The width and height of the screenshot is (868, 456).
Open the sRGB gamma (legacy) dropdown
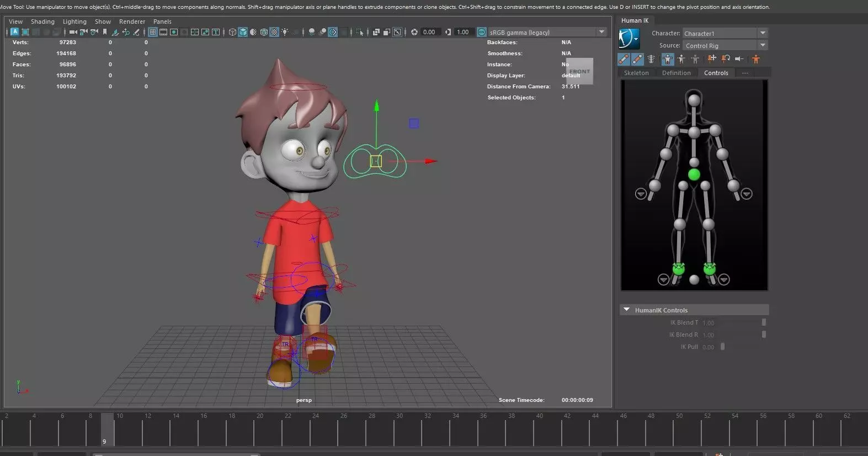coord(547,32)
